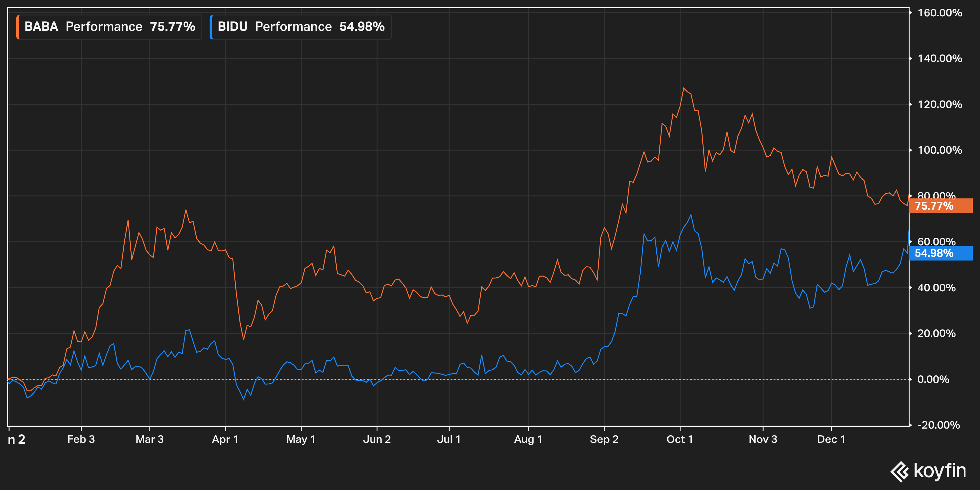Click the Dec 1 date label
This screenshot has width=980, height=490.
[831, 439]
